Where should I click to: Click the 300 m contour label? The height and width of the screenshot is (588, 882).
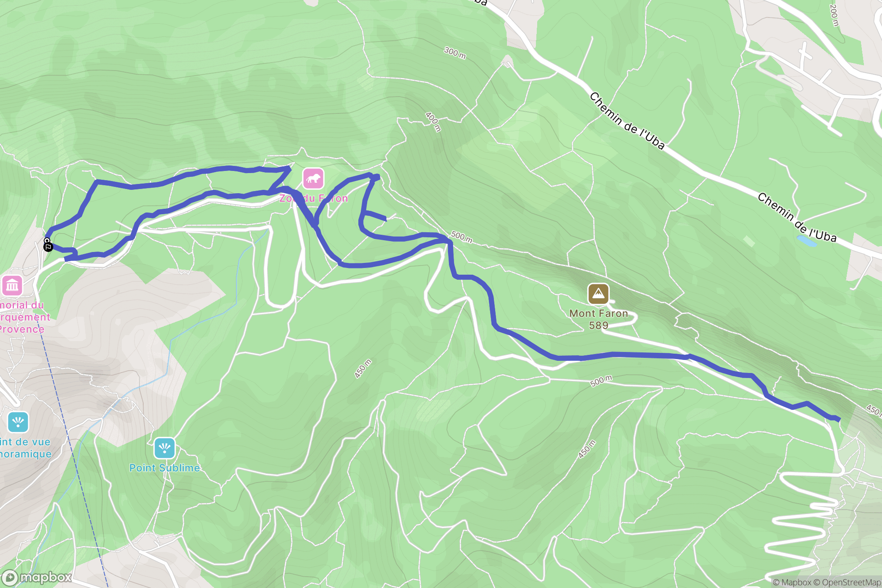[x=455, y=53]
